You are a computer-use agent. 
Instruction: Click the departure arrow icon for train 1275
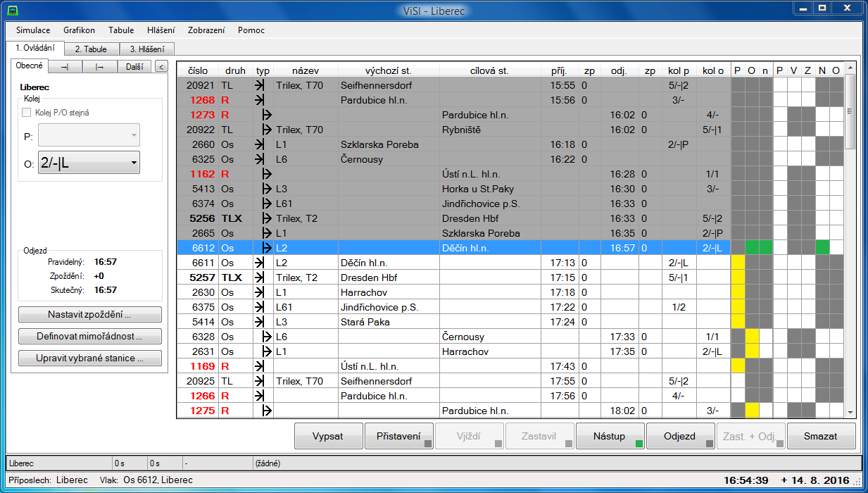point(266,411)
